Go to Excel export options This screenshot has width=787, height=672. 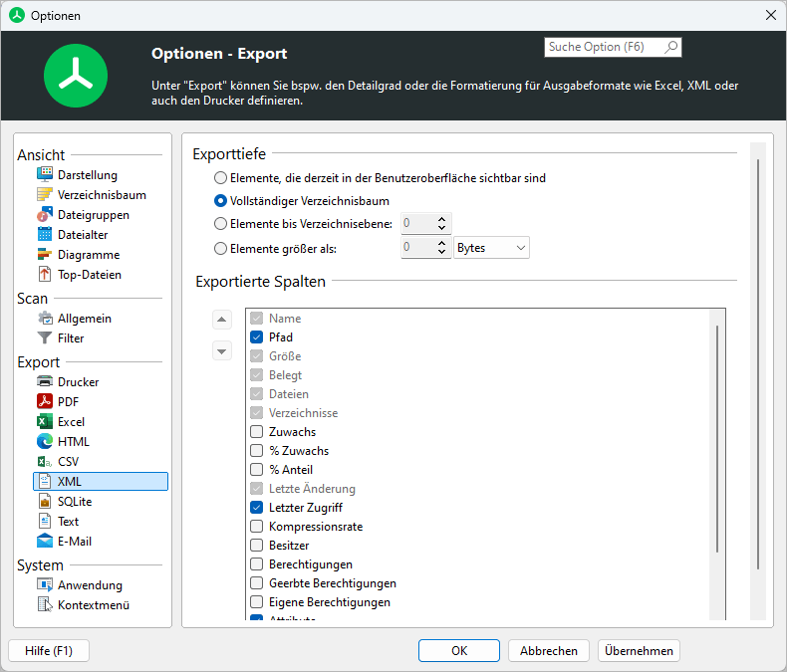click(71, 422)
